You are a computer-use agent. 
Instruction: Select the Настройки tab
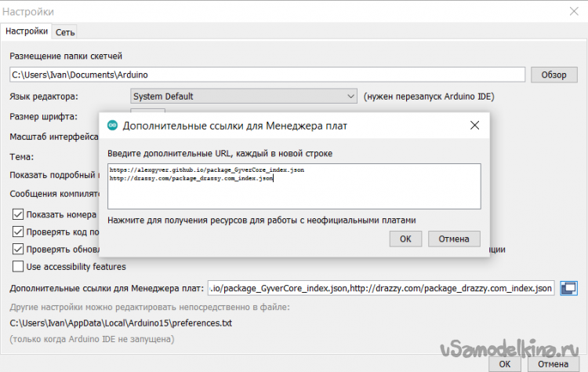pos(26,31)
